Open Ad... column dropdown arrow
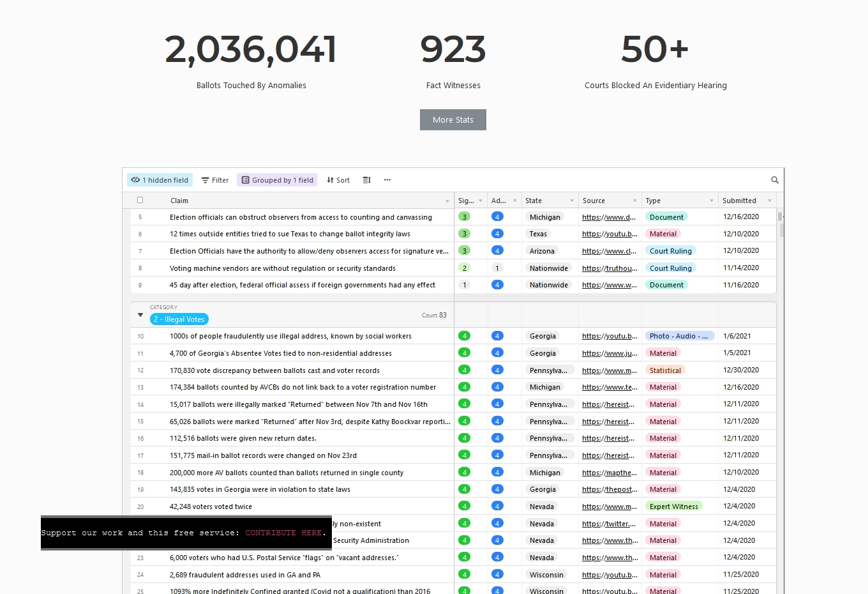 tap(514, 201)
